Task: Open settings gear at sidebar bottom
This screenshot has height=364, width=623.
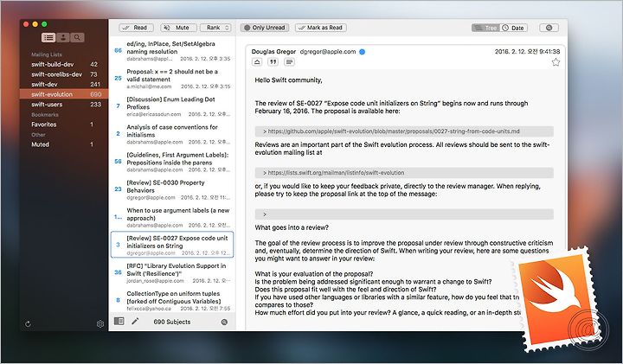Action: tap(100, 324)
